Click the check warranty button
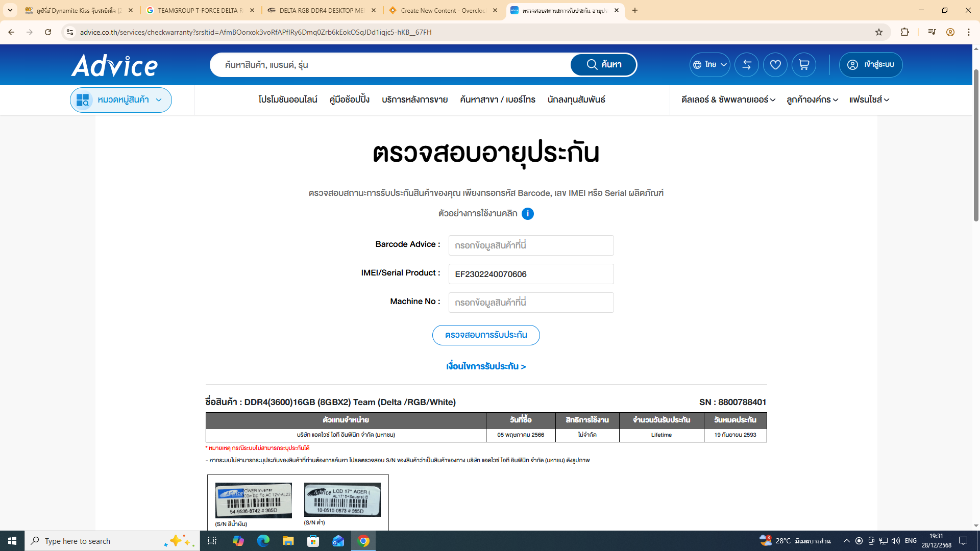This screenshot has width=980, height=551. click(485, 335)
